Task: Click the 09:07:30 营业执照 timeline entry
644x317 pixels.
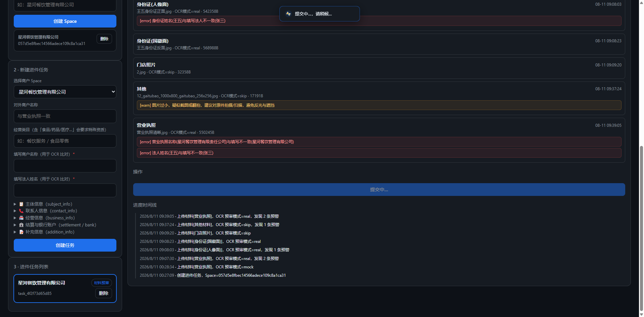Action: pyautogui.click(x=209, y=259)
